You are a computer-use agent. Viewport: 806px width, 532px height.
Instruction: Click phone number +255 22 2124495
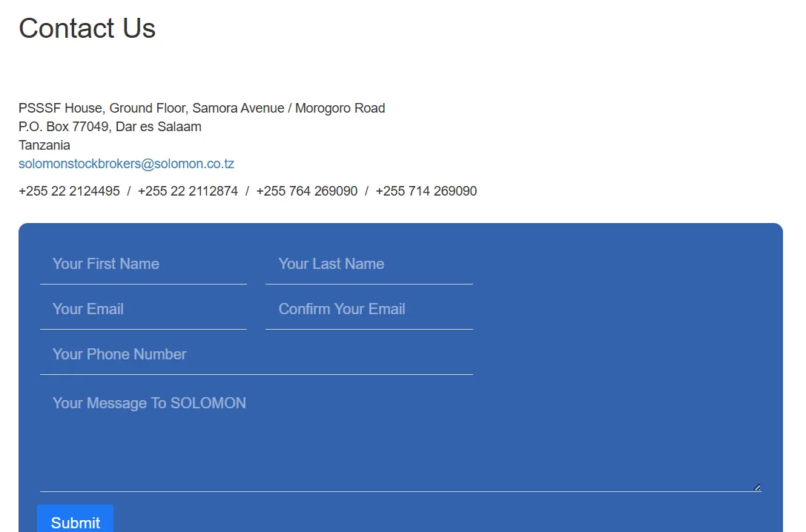coord(69,191)
